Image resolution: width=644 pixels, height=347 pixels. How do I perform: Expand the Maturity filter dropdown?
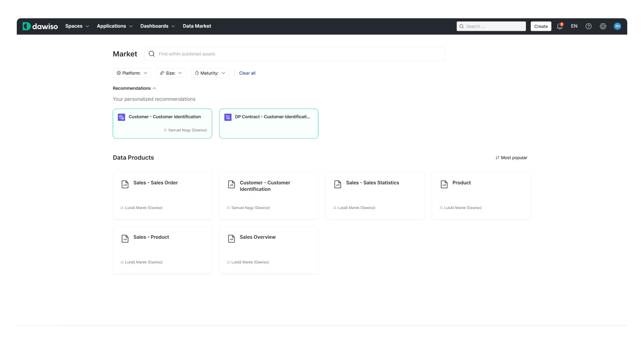[x=210, y=73]
